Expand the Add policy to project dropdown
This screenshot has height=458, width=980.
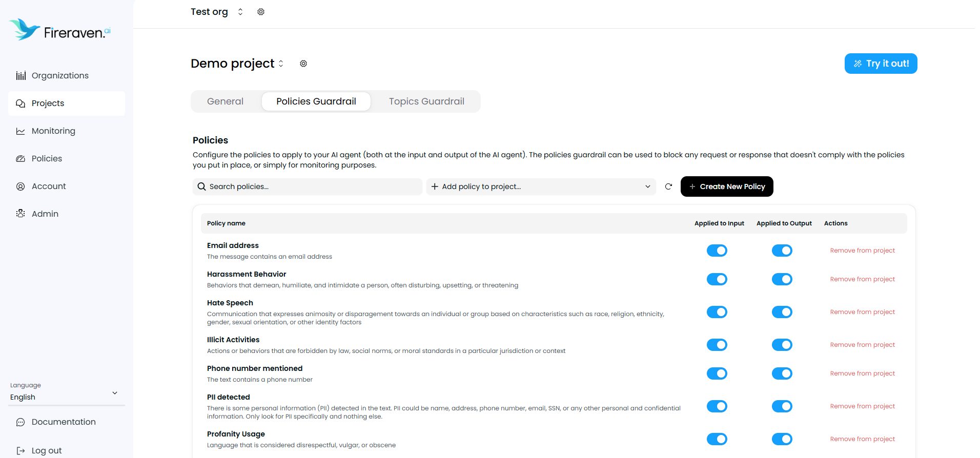(x=647, y=186)
